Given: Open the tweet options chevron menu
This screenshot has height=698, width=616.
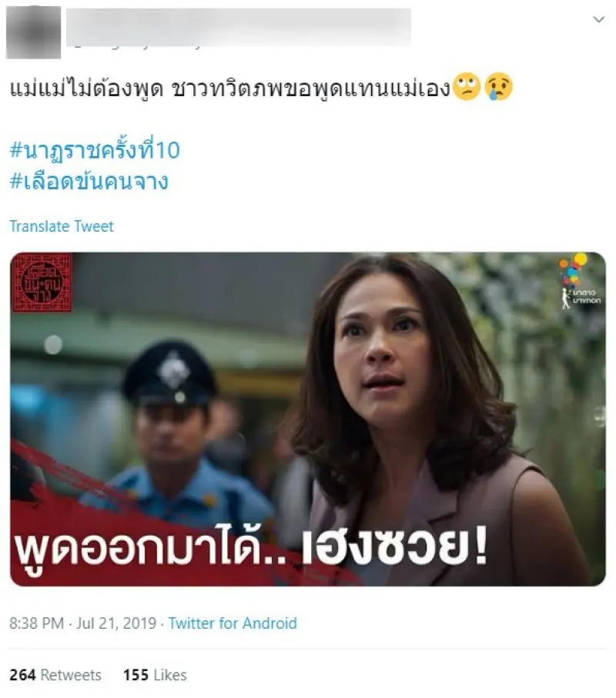Looking at the screenshot, I should coord(598,19).
